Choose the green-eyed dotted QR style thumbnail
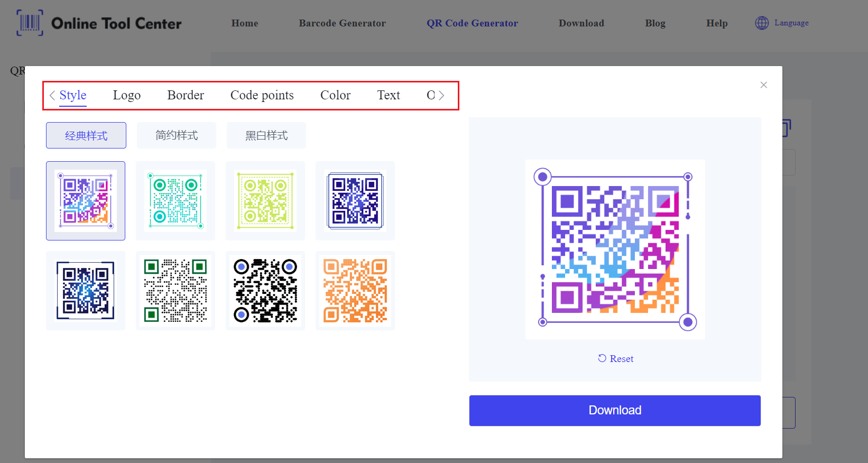This screenshot has width=868, height=463. 176,291
